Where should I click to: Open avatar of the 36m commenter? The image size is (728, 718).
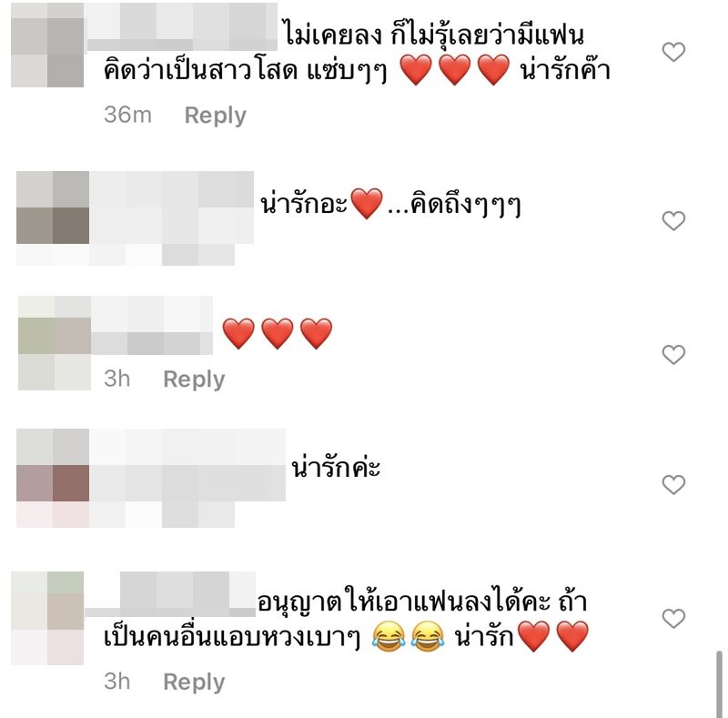tap(47, 46)
